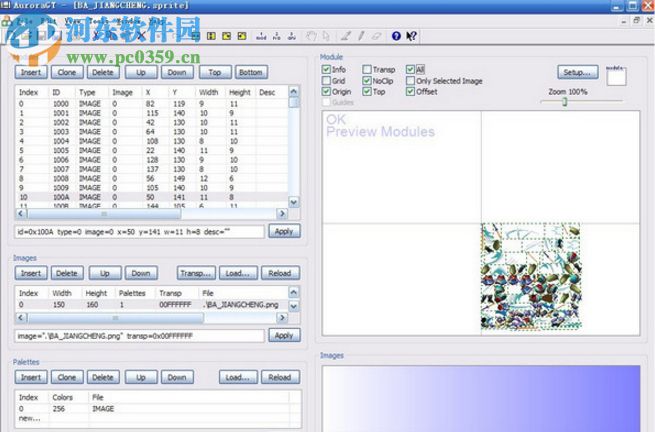
Task: Toggle the Top checkbox
Action: 367,91
